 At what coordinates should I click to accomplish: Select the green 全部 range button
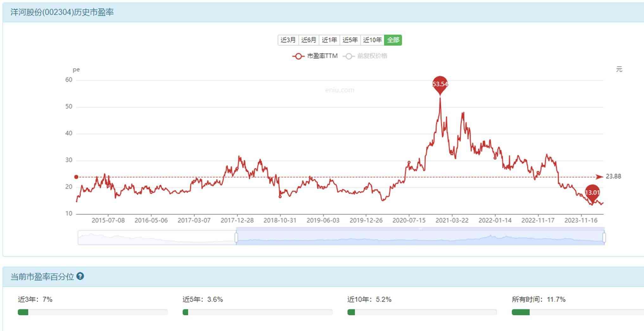393,40
